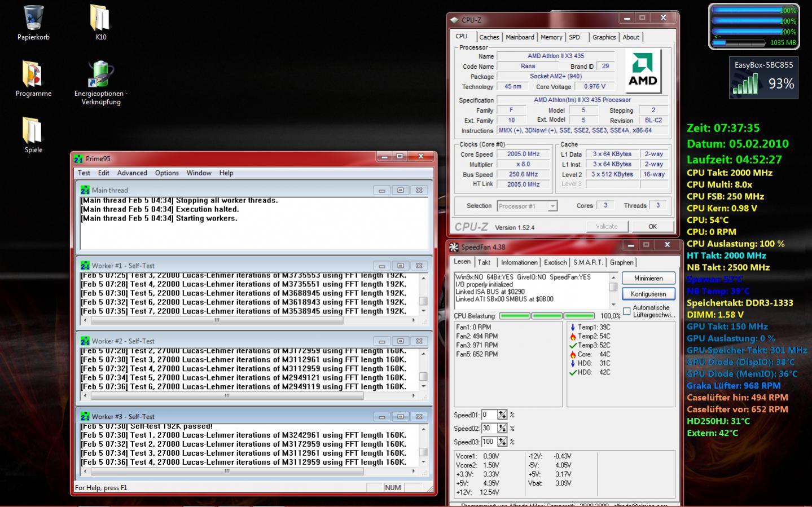The height and width of the screenshot is (507, 812).
Task: Click the Validate button in CPU-Z
Action: (x=607, y=227)
